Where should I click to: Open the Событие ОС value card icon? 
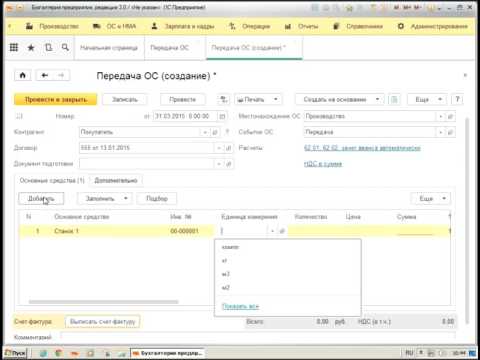tap(450, 132)
